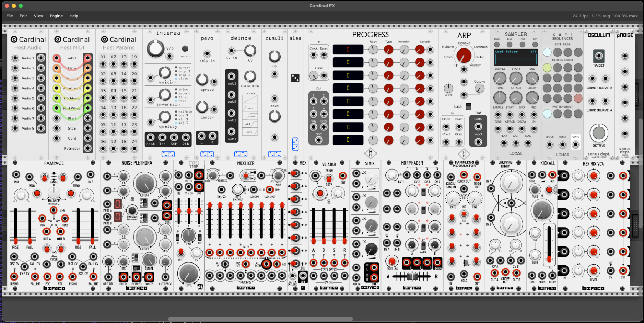This screenshot has width=644, height=323.
Task: Click the BEND knob on Kickall
Action: tap(535, 255)
